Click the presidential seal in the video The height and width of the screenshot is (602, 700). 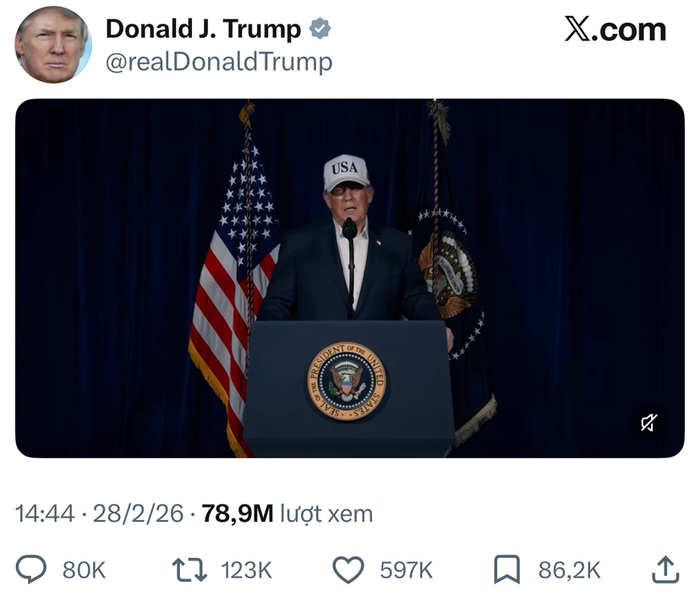pos(347,381)
